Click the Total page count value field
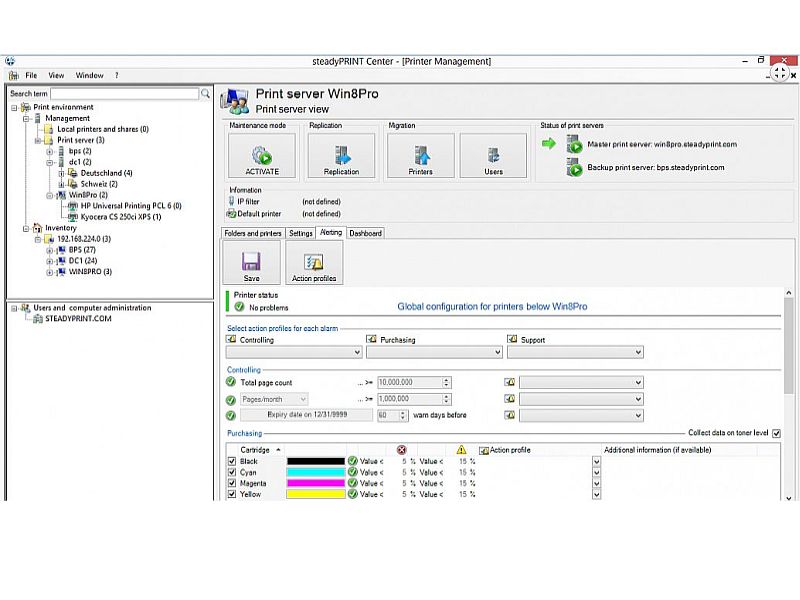Screen dimensions: 800x600 pyautogui.click(x=410, y=382)
